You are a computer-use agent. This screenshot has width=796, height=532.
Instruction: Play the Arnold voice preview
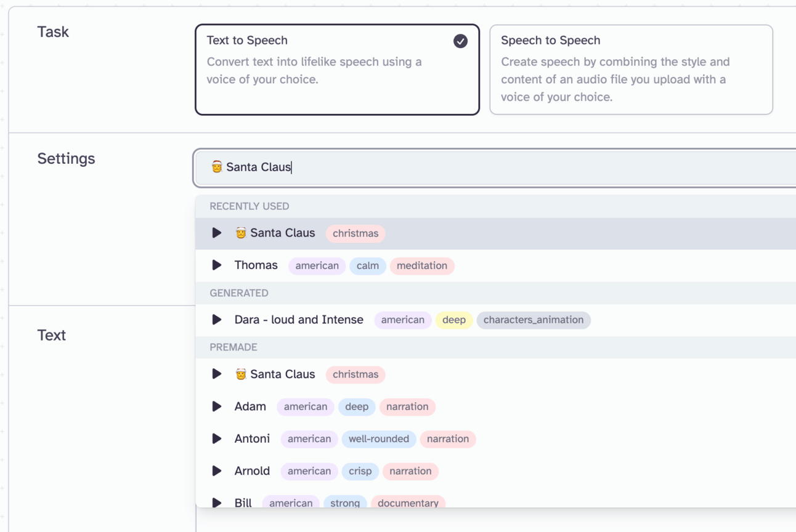[217, 471]
